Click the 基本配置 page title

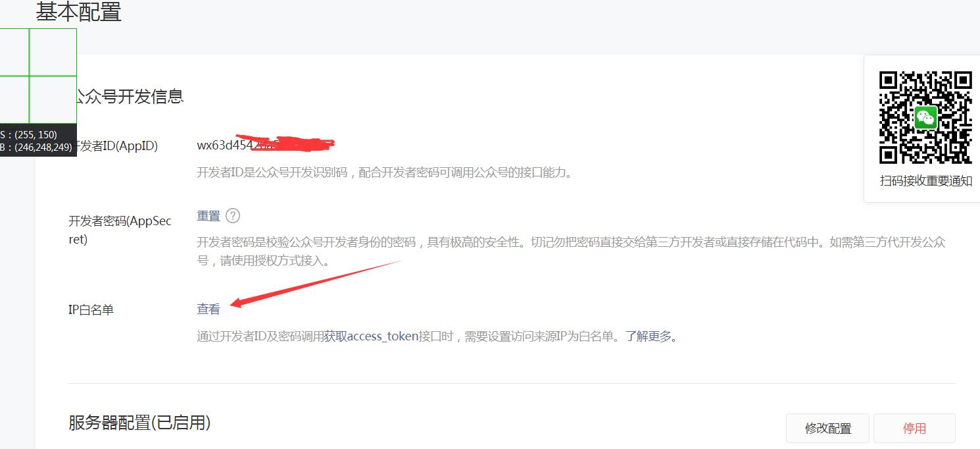pyautogui.click(x=78, y=12)
